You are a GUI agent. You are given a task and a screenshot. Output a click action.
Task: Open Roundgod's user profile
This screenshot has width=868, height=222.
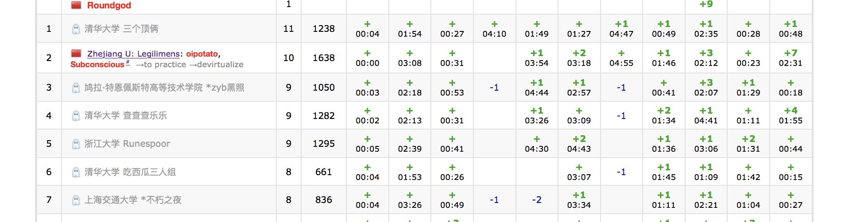[x=109, y=5]
